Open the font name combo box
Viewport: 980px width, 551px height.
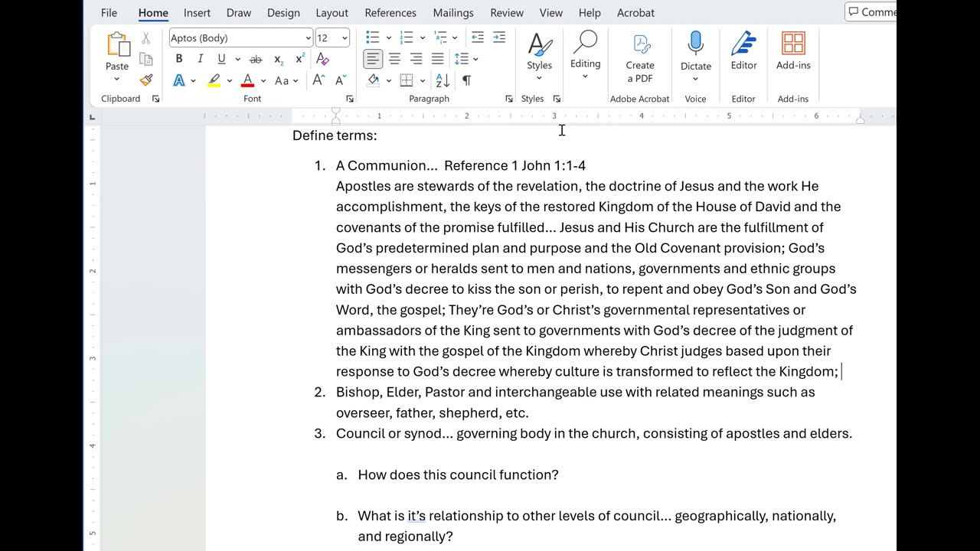click(240, 37)
